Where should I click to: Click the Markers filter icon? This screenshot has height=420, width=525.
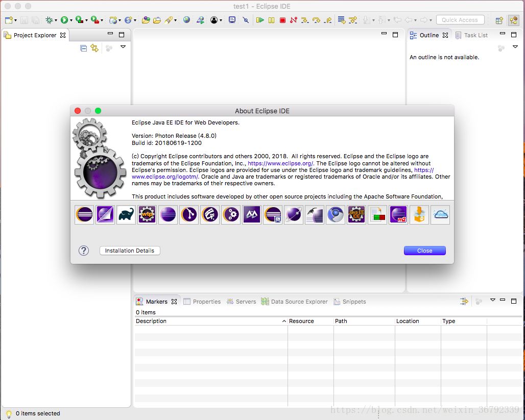464,302
